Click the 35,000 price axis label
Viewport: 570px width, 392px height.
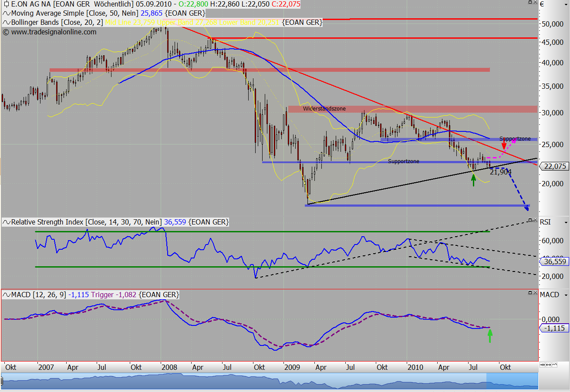point(553,86)
